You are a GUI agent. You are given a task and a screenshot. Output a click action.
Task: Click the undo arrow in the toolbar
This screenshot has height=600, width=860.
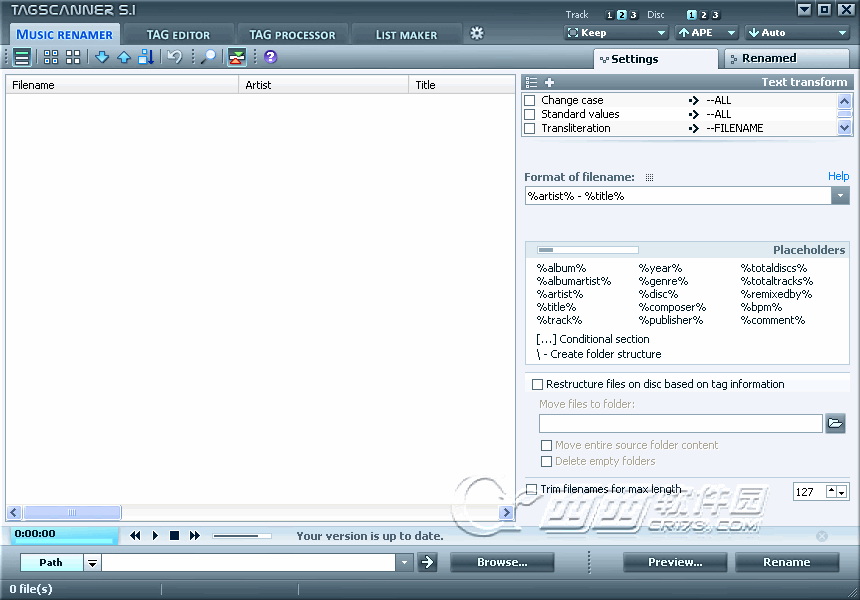point(175,57)
